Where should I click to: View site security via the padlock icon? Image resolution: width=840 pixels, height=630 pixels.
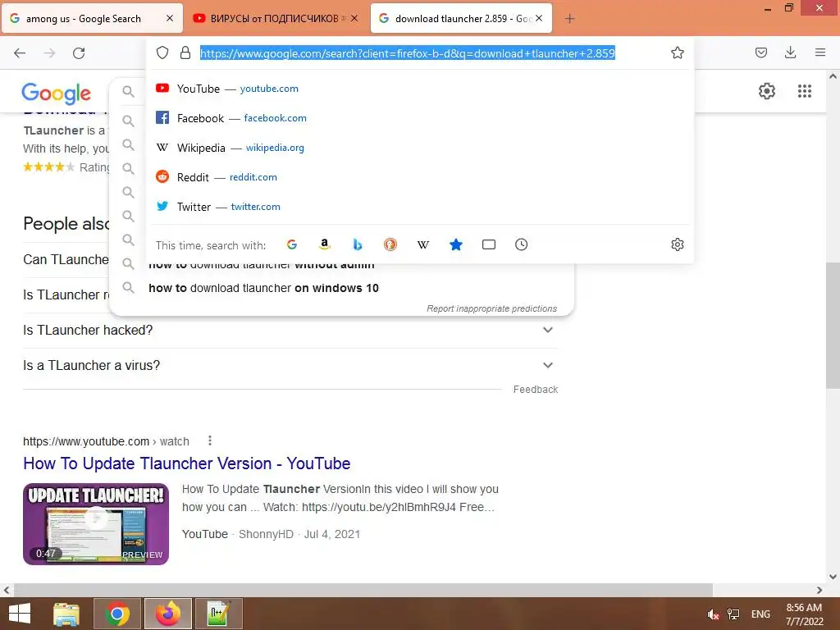185,52
